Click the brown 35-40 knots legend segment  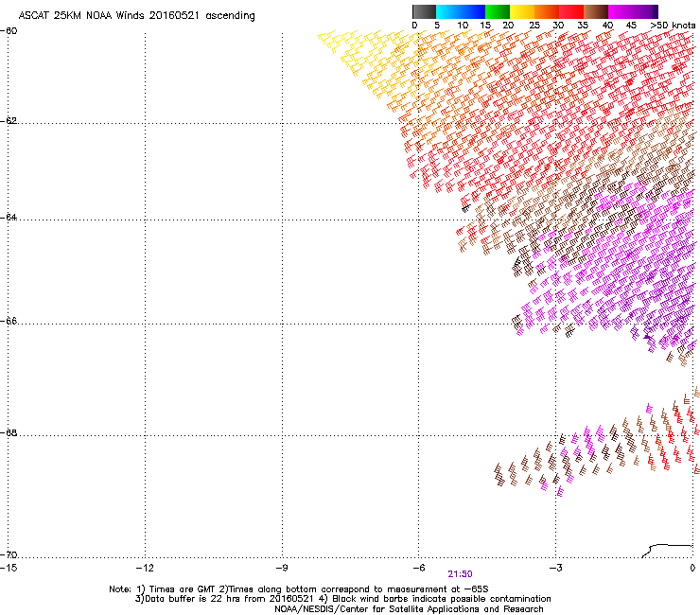(x=596, y=11)
